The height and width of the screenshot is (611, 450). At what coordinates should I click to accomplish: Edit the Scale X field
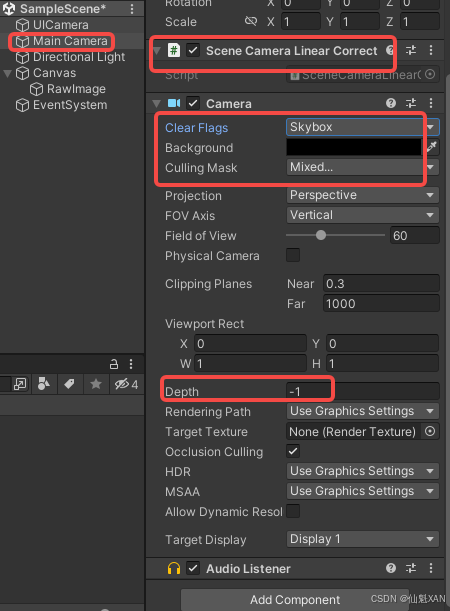coord(299,21)
